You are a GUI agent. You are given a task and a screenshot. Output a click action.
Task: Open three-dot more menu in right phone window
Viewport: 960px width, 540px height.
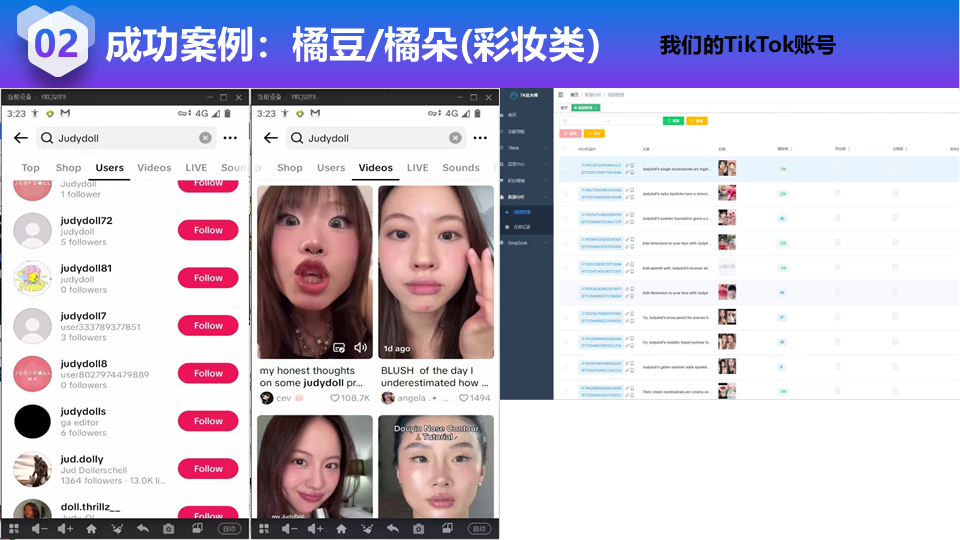point(480,138)
